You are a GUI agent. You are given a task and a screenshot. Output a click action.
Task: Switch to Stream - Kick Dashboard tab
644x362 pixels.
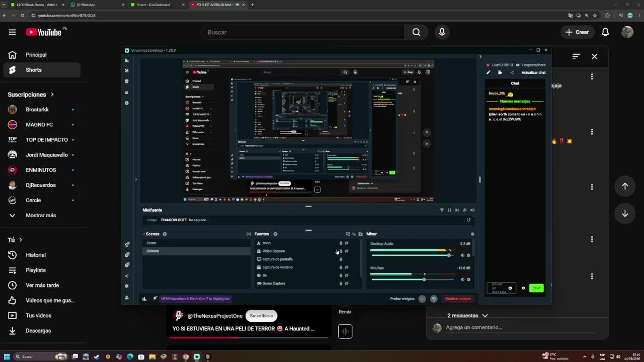tap(156, 5)
